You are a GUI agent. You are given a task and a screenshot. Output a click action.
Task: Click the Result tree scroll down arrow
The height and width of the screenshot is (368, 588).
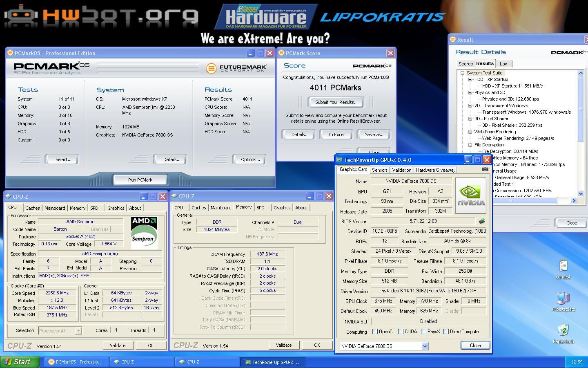point(581,193)
